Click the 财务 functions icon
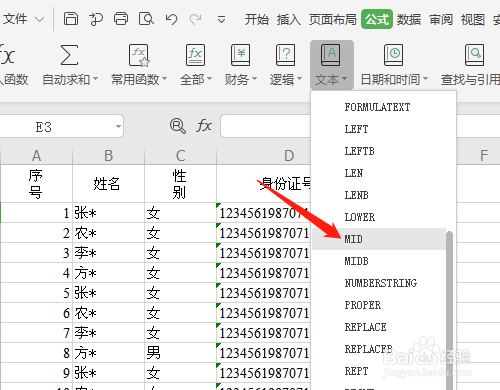 pyautogui.click(x=240, y=55)
